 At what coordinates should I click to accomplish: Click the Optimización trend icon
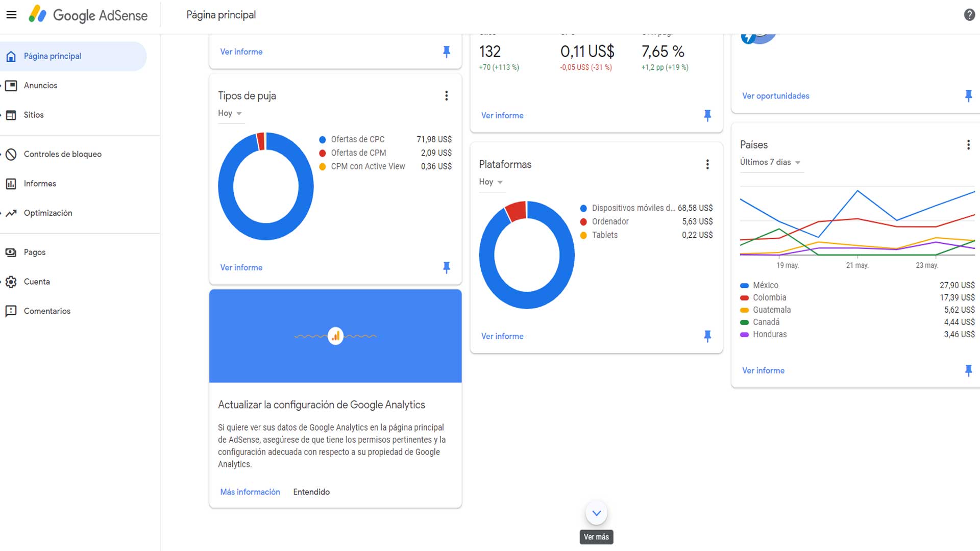[x=11, y=213]
